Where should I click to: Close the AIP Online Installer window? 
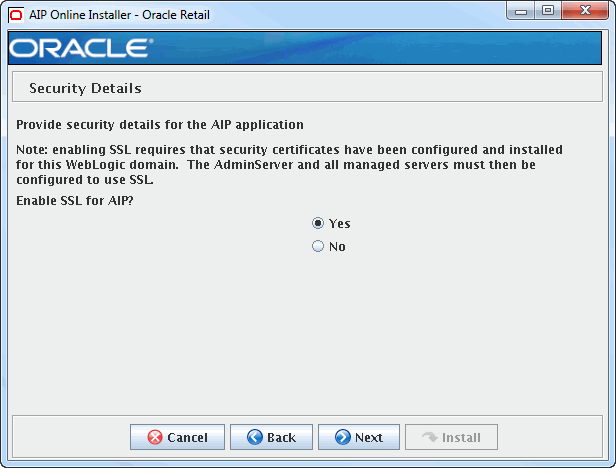click(585, 11)
